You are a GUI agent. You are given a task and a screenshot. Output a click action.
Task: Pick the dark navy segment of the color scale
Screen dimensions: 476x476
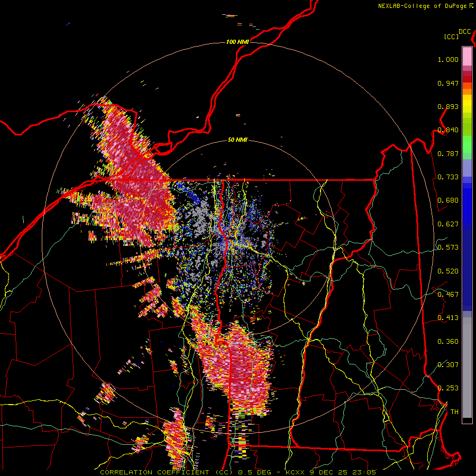coord(467,270)
